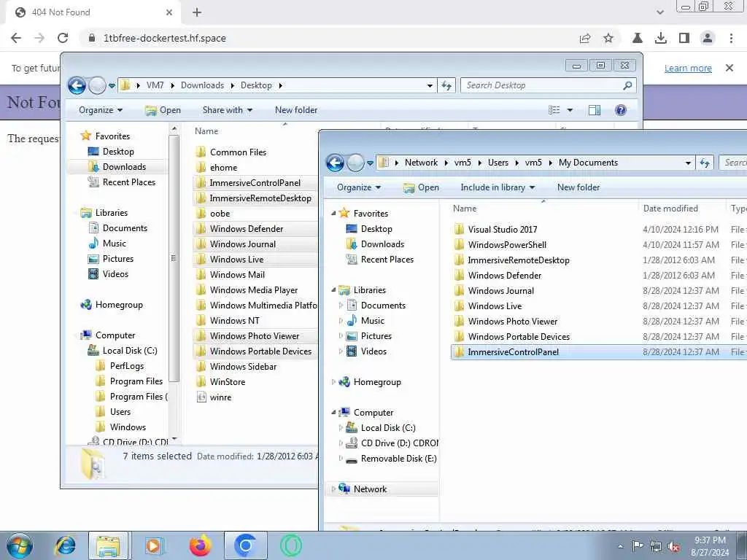This screenshot has height=560, width=747.
Task: Open Chrome three-dot menu
Action: 731,38
